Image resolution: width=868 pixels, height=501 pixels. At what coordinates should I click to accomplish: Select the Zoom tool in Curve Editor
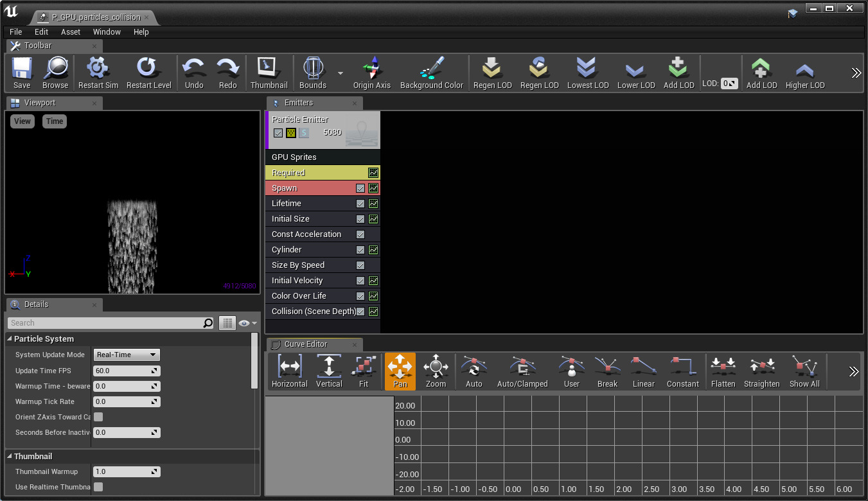435,368
